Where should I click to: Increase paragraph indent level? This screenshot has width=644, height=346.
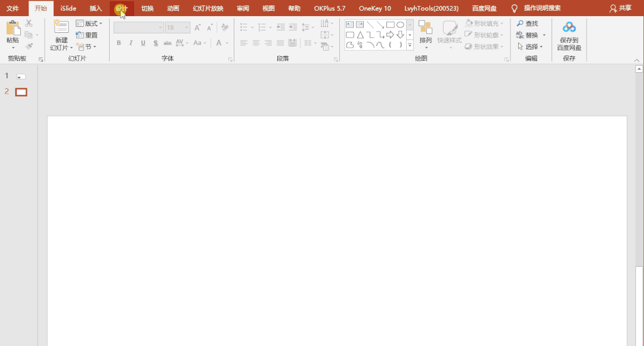pyautogui.click(x=293, y=27)
